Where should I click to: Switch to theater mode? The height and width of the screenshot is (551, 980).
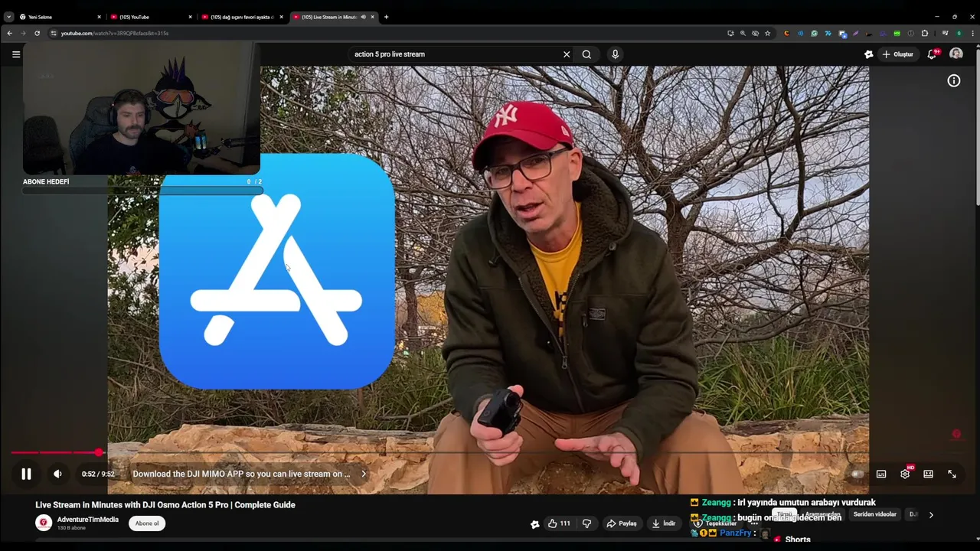click(x=928, y=474)
